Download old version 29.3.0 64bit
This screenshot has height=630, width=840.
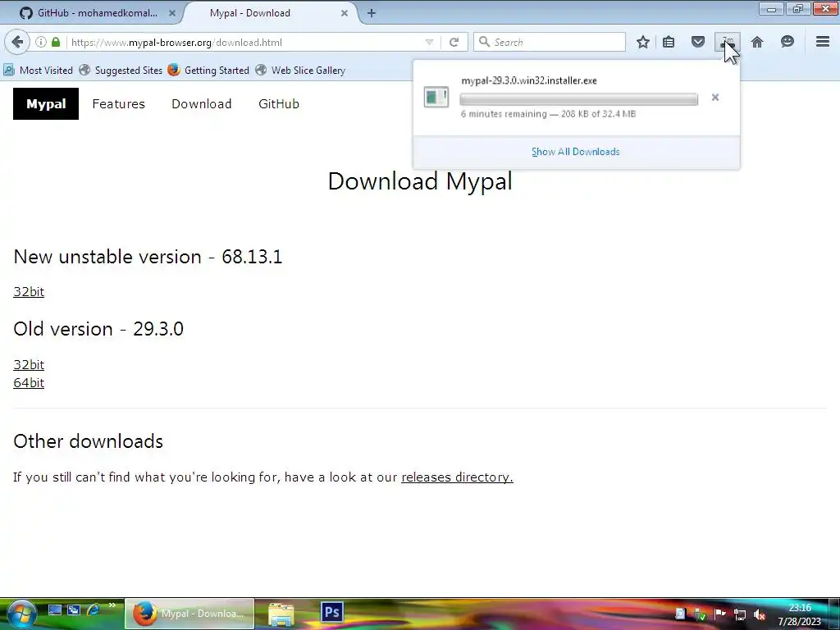tap(29, 382)
